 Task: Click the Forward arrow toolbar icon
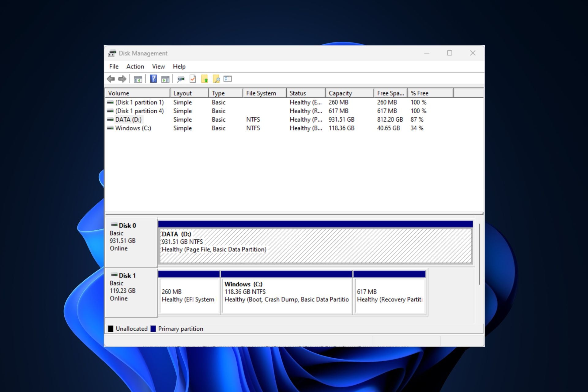click(x=122, y=79)
